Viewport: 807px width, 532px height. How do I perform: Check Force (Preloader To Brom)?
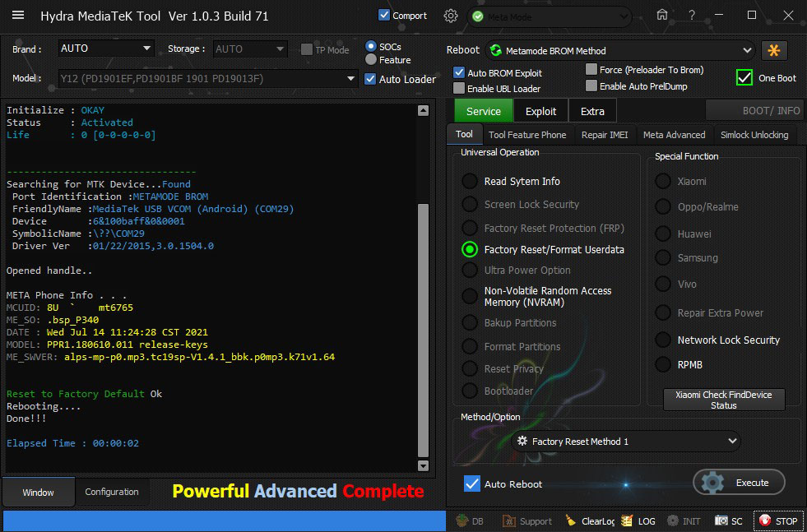coord(591,69)
